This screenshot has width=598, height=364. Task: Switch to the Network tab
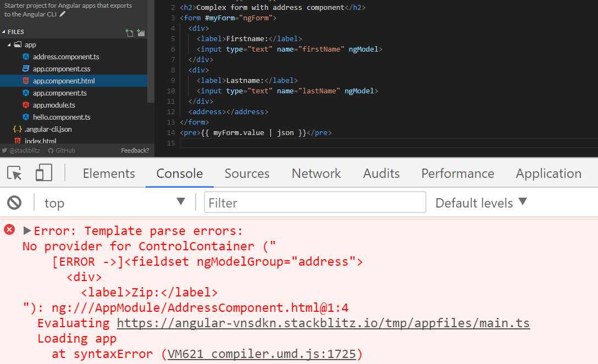[316, 173]
